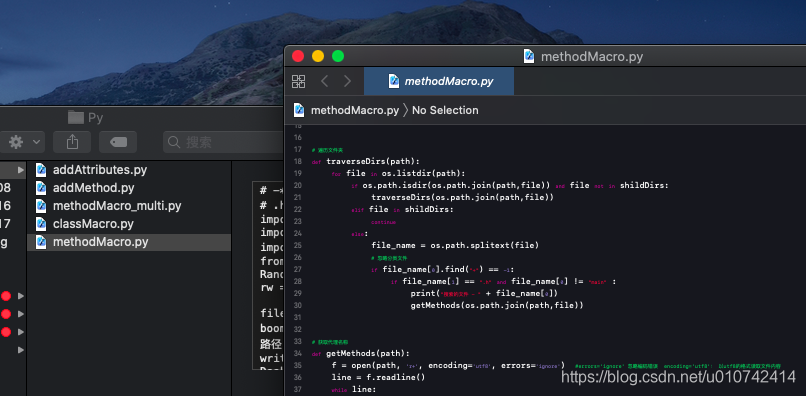Open the related items grid icon in Xcode
The image size is (806, 396).
coord(298,81)
